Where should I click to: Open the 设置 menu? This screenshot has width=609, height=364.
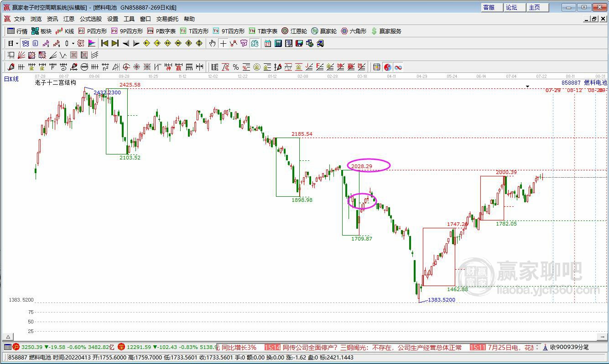113,19
